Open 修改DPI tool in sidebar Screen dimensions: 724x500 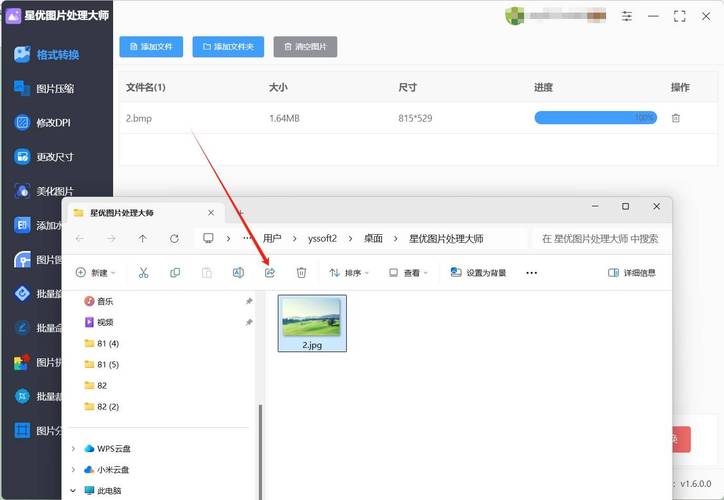[42, 122]
